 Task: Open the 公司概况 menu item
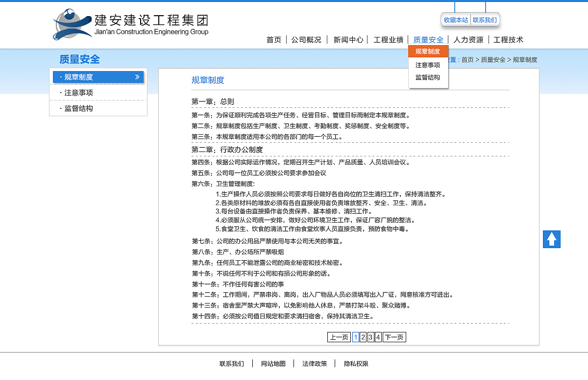click(x=306, y=40)
